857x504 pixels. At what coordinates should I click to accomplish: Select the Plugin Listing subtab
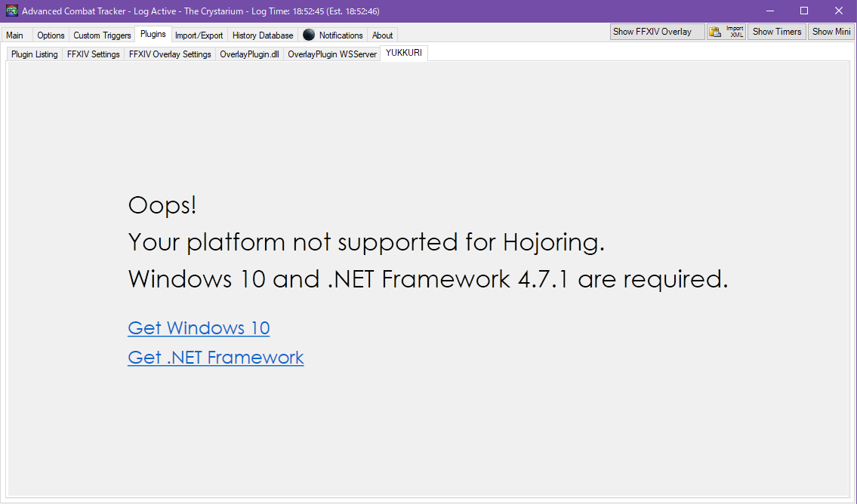click(x=33, y=54)
